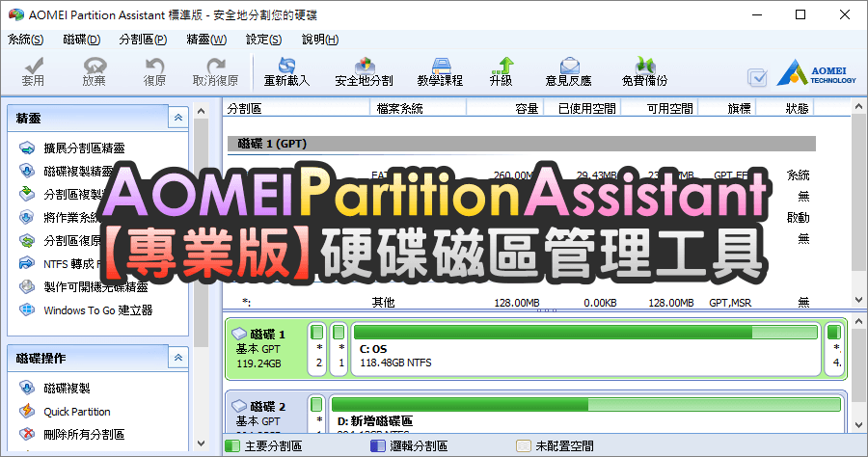Sort by 檔案系統 column header
Viewport: 868px width, 457px height.
coord(418,108)
